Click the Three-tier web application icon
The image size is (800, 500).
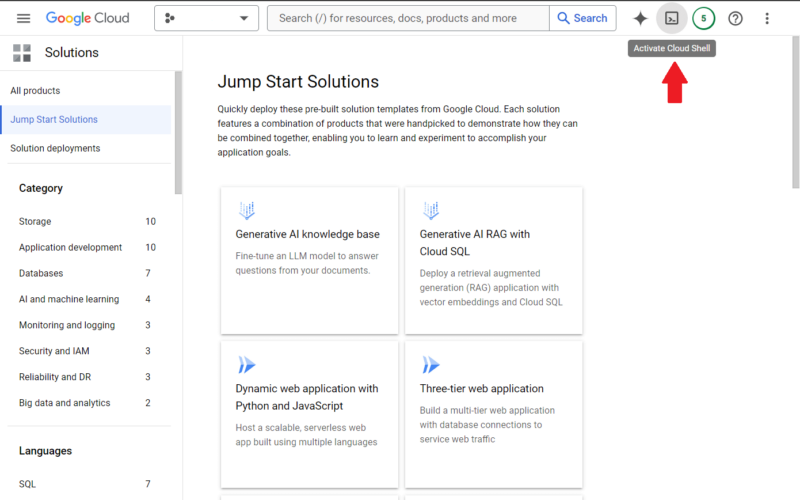pyautogui.click(x=431, y=365)
